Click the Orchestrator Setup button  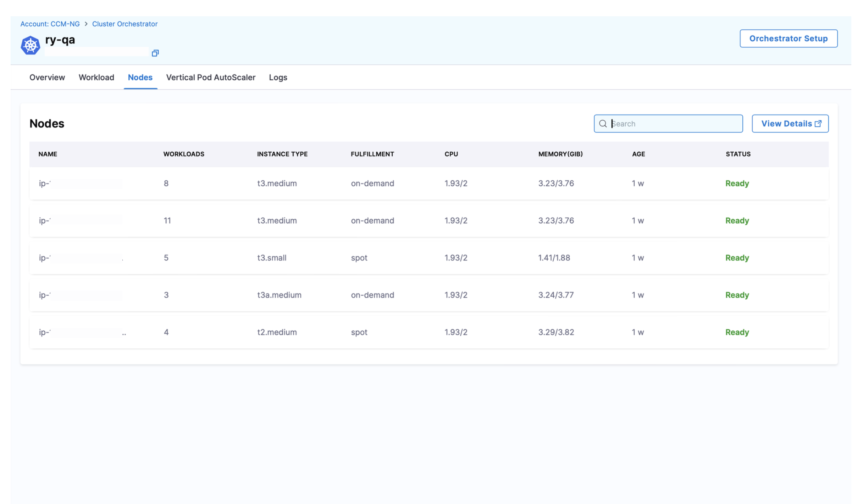pos(788,39)
